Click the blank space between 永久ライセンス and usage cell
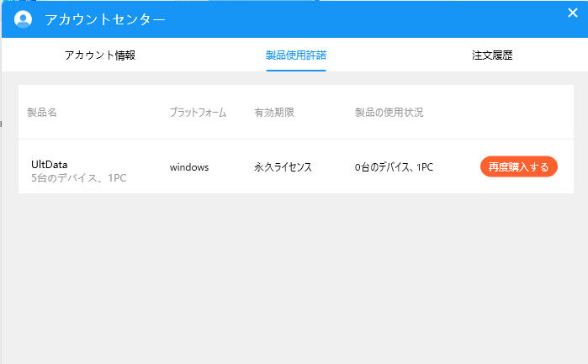The height and width of the screenshot is (364, 588). (333, 167)
